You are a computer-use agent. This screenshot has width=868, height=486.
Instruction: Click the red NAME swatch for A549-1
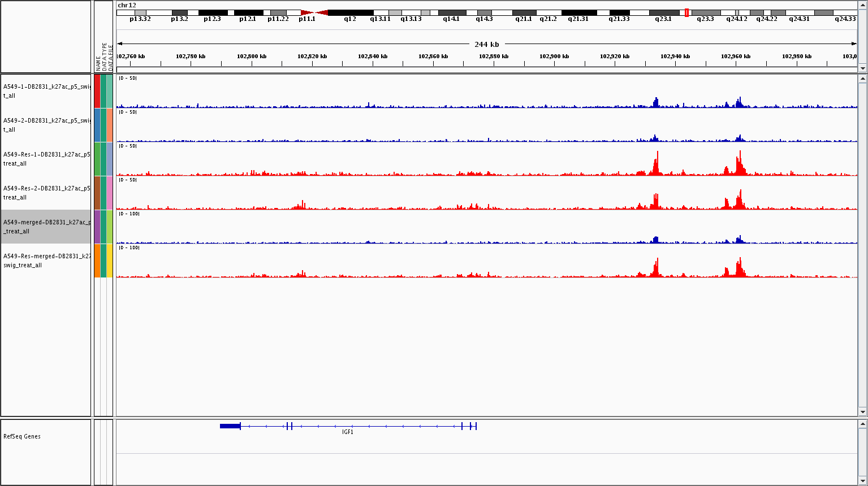click(x=97, y=91)
